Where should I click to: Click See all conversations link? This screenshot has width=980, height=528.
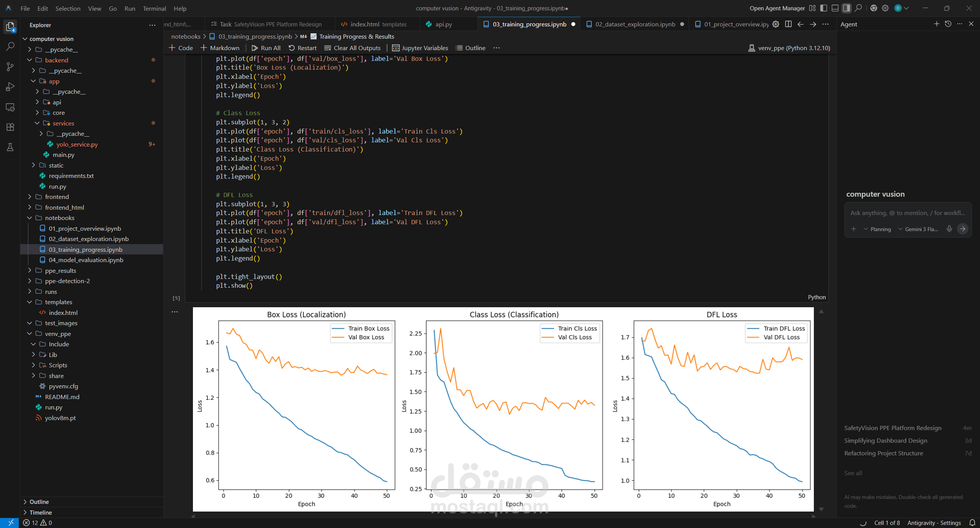(853, 473)
